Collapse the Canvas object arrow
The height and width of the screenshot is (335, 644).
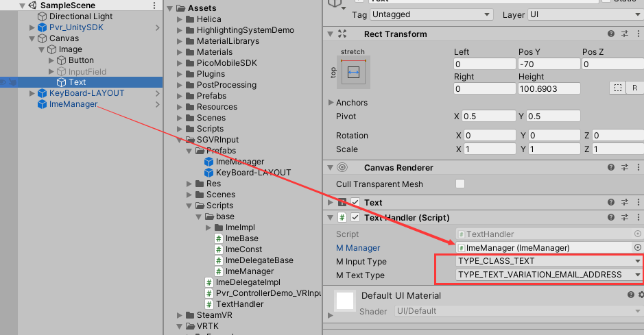tap(32, 38)
